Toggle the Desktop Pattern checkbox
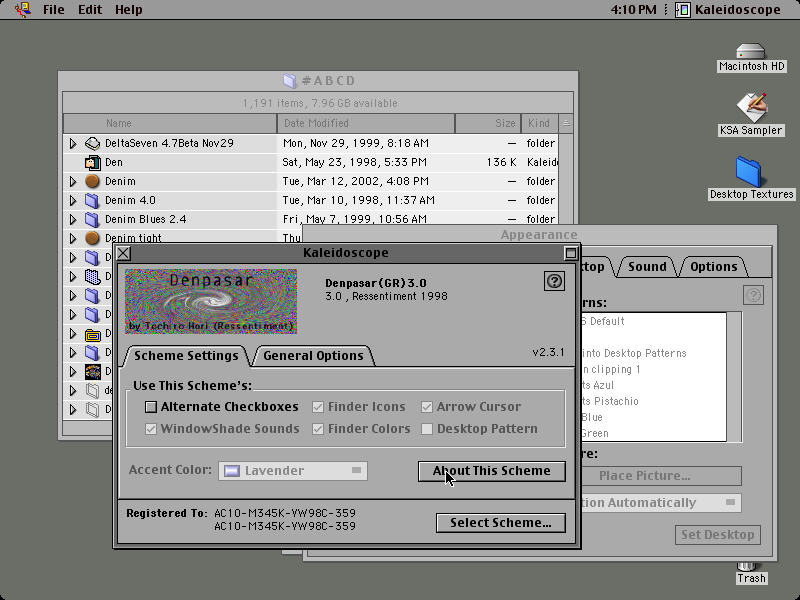 click(427, 429)
